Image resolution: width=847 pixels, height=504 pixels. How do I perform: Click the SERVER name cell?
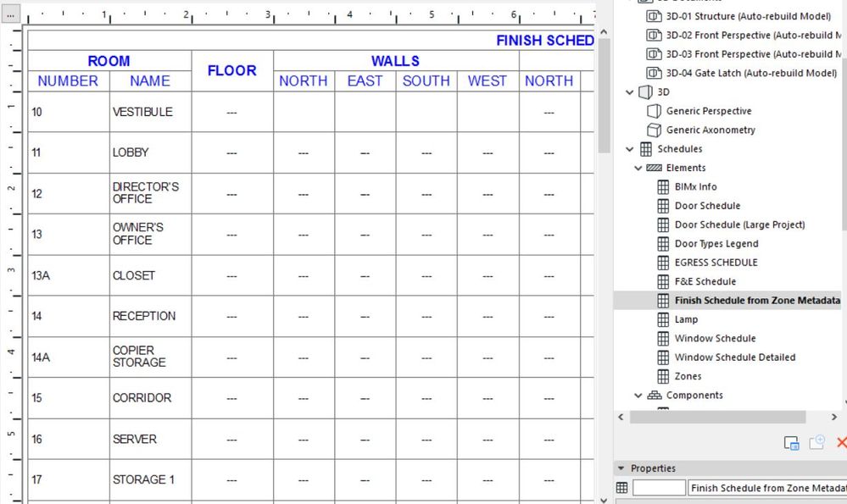pos(150,439)
